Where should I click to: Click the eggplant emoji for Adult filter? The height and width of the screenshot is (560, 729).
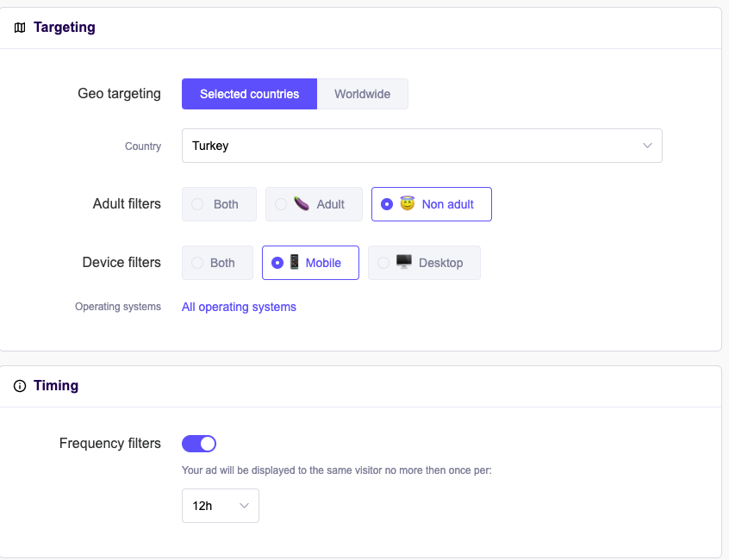pos(302,204)
